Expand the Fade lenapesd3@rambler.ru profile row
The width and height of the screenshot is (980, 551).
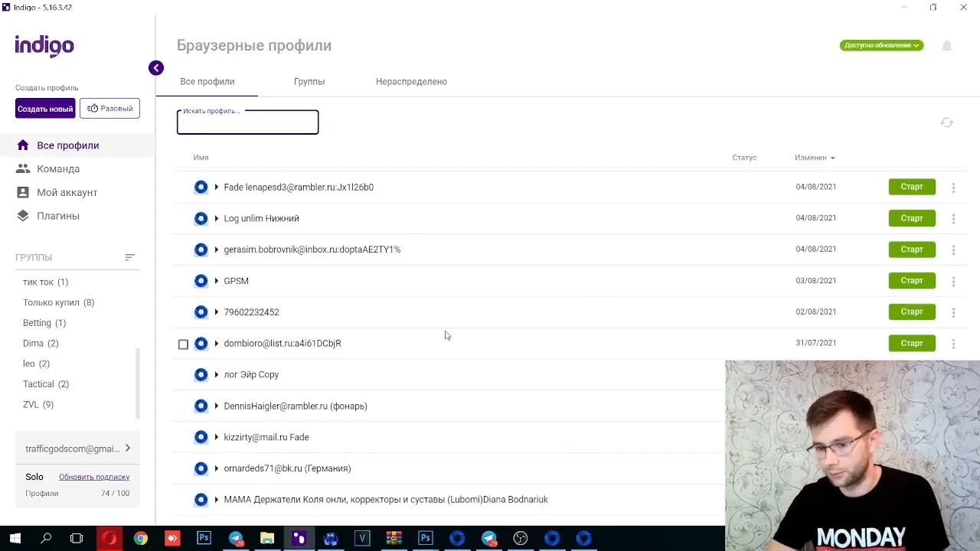(x=217, y=187)
